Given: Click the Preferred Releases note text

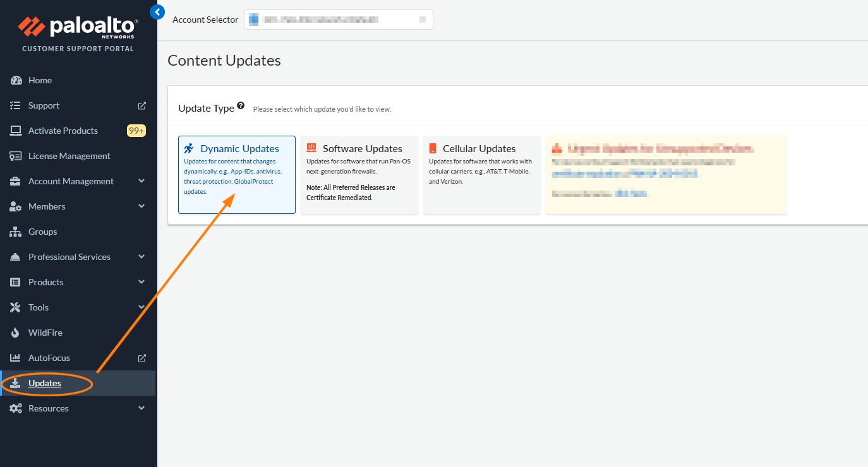Looking at the screenshot, I should click(351, 192).
